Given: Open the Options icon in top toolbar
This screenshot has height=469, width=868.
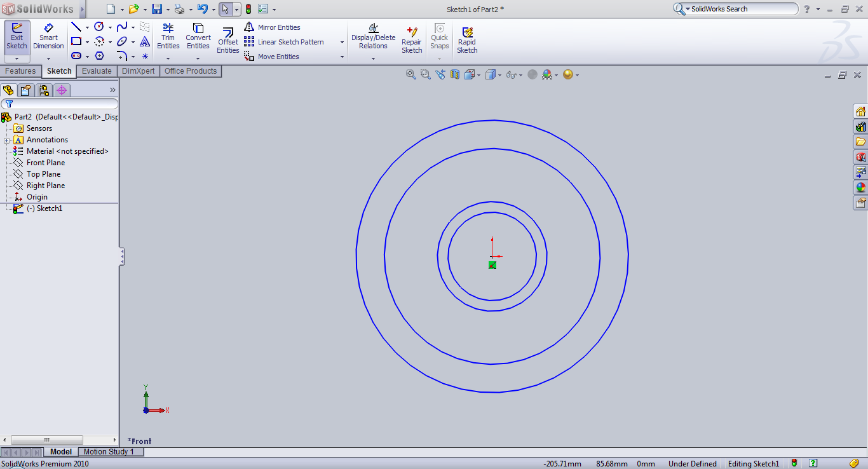Looking at the screenshot, I should pos(263,9).
